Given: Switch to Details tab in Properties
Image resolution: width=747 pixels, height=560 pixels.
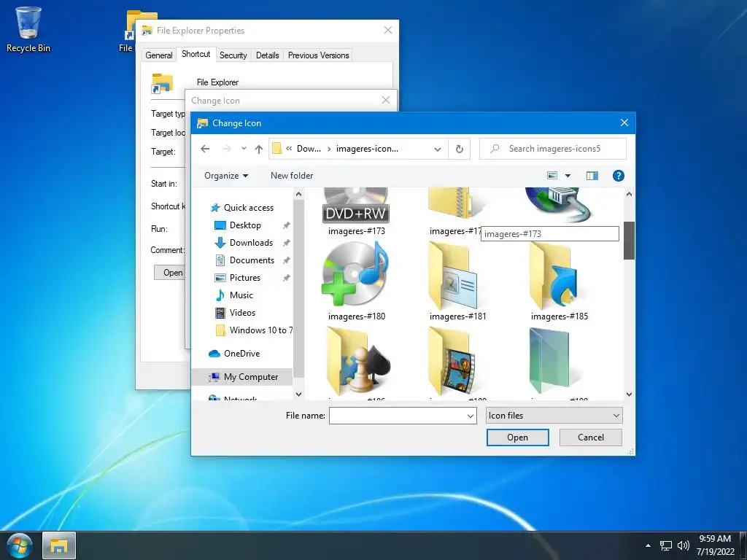Looking at the screenshot, I should click(267, 55).
